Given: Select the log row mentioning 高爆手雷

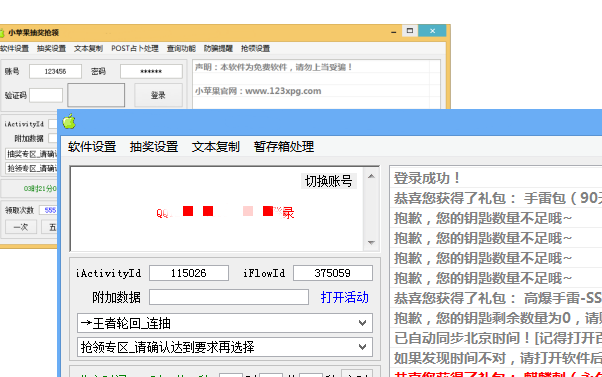Looking at the screenshot, I should tap(496, 298).
